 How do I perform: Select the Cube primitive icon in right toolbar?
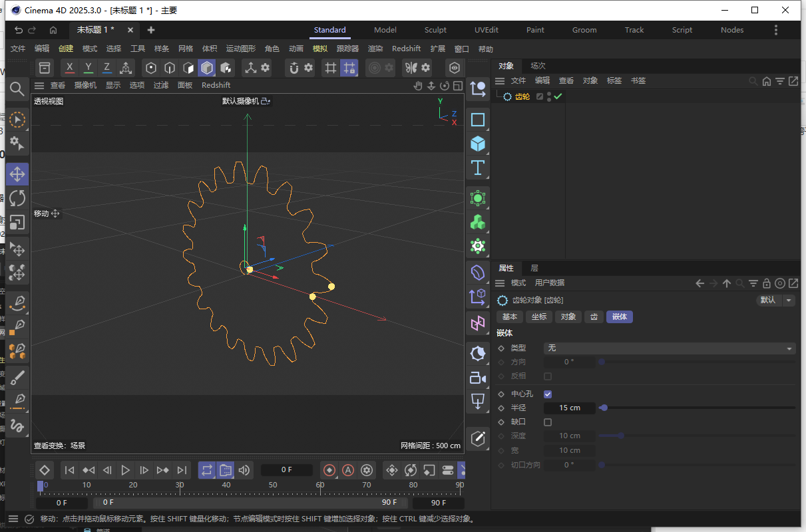477,144
